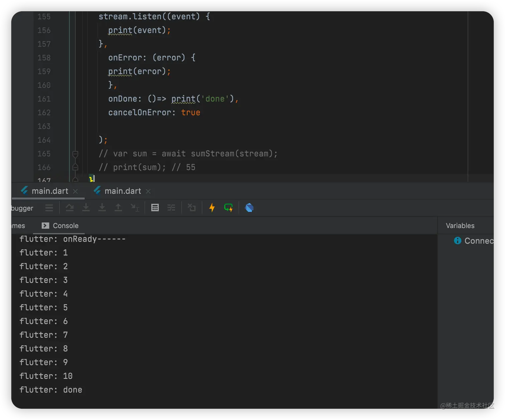Click the Flutter icon on second main.dart tab
The height and width of the screenshot is (420, 505).
pos(97,190)
